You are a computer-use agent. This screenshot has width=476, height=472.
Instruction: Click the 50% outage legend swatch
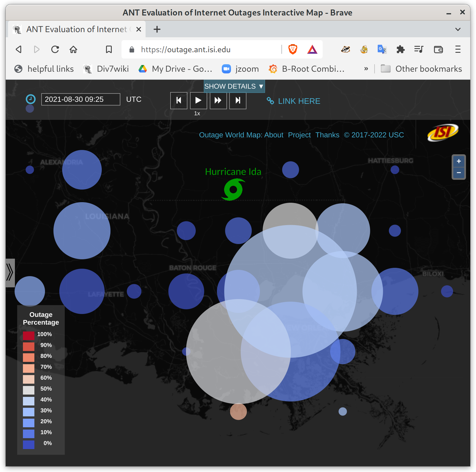pos(29,390)
